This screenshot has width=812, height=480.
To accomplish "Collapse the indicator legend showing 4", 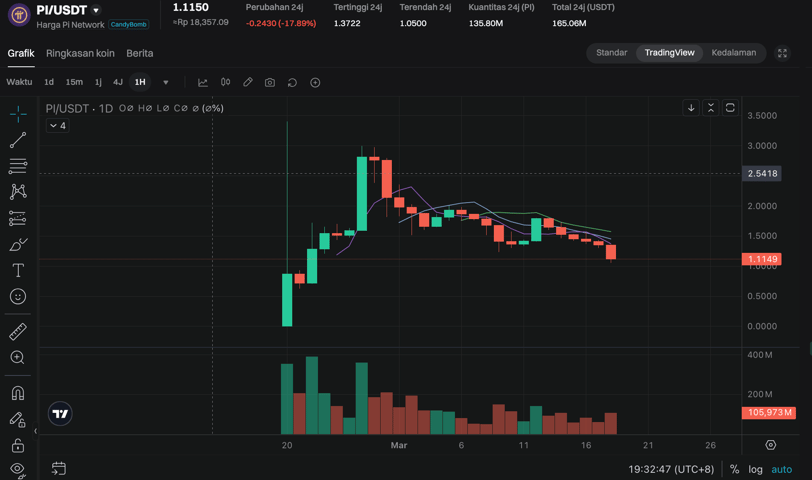I will pos(57,125).
